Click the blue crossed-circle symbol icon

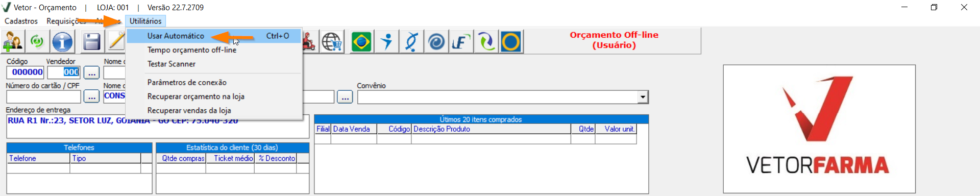click(x=411, y=41)
